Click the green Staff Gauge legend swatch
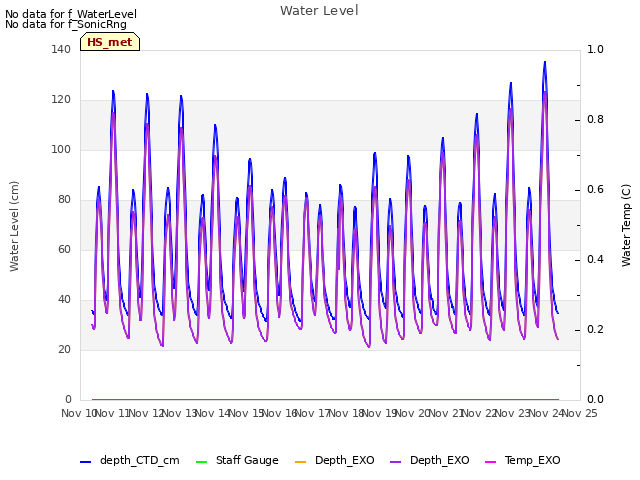This screenshot has width=640, height=480. 202,462
